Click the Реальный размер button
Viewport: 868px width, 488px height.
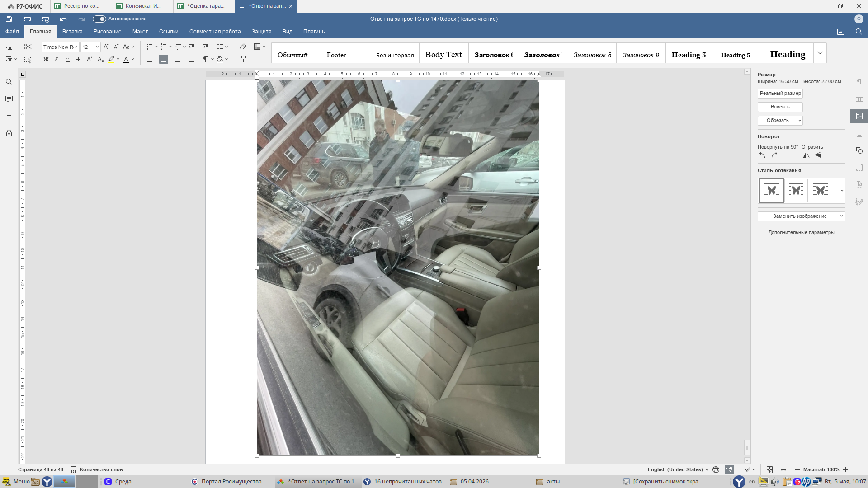(780, 94)
